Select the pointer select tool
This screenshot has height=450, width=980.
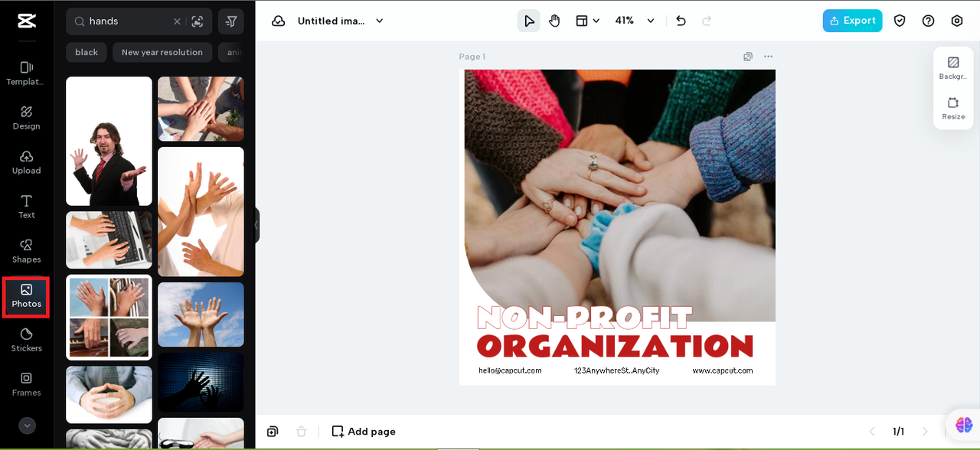pos(528,21)
